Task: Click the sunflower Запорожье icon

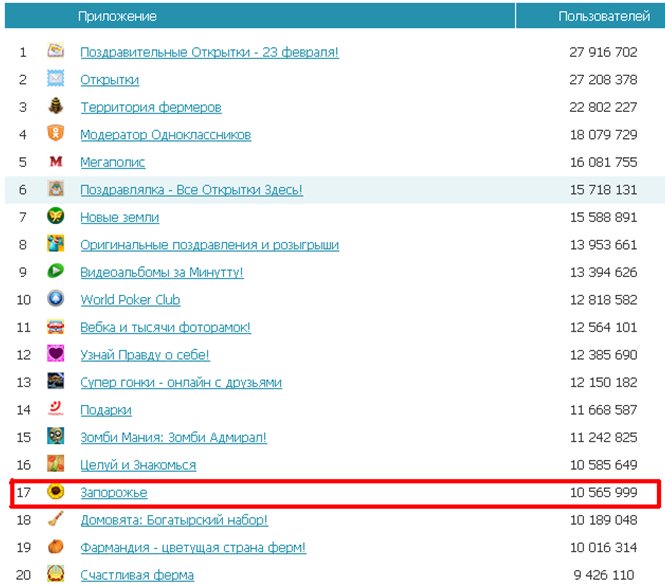Action: click(x=56, y=491)
